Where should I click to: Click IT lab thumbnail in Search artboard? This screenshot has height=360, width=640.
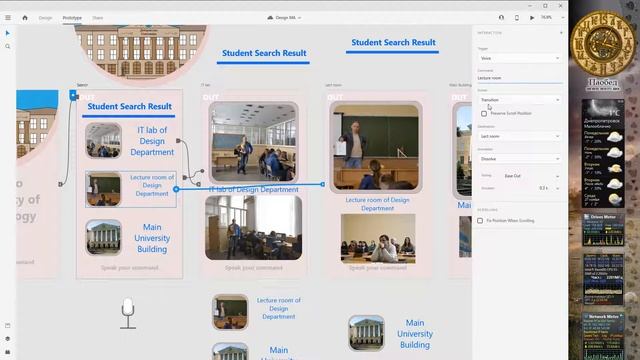coord(104,141)
